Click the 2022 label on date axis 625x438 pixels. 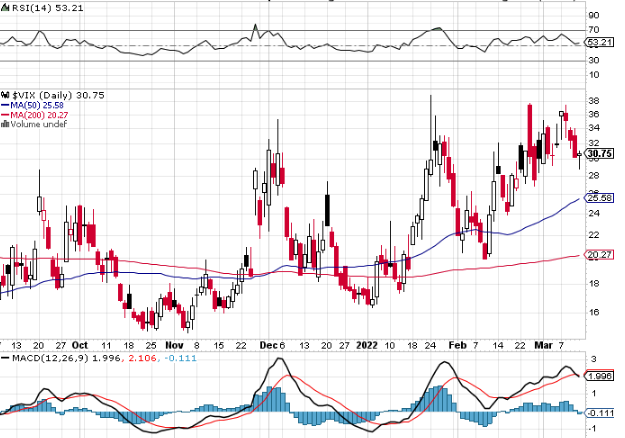click(x=367, y=345)
